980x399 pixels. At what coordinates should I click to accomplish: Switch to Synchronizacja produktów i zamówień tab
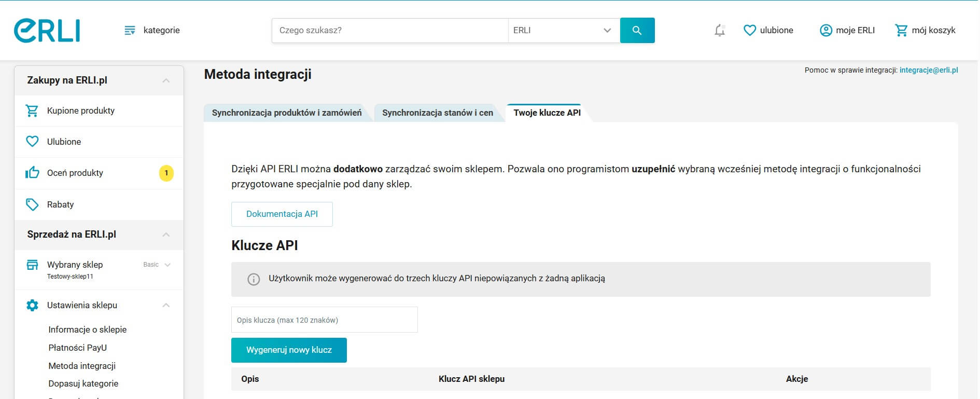pos(287,113)
